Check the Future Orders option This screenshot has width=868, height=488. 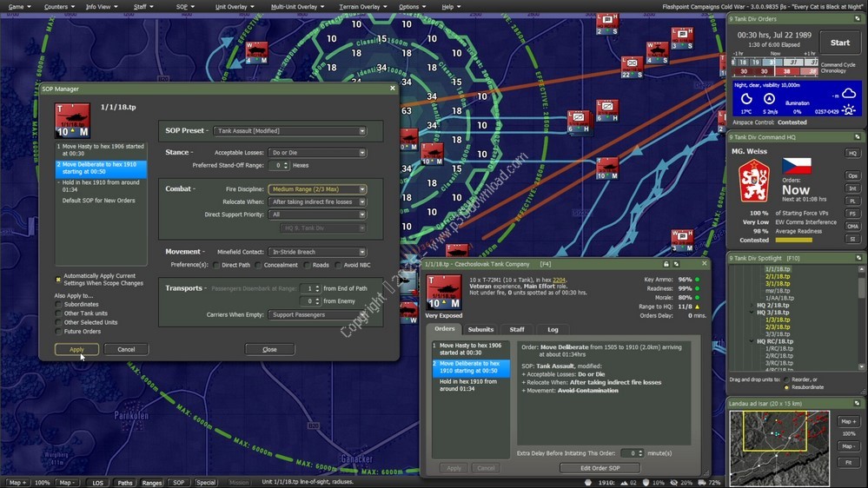coord(59,331)
